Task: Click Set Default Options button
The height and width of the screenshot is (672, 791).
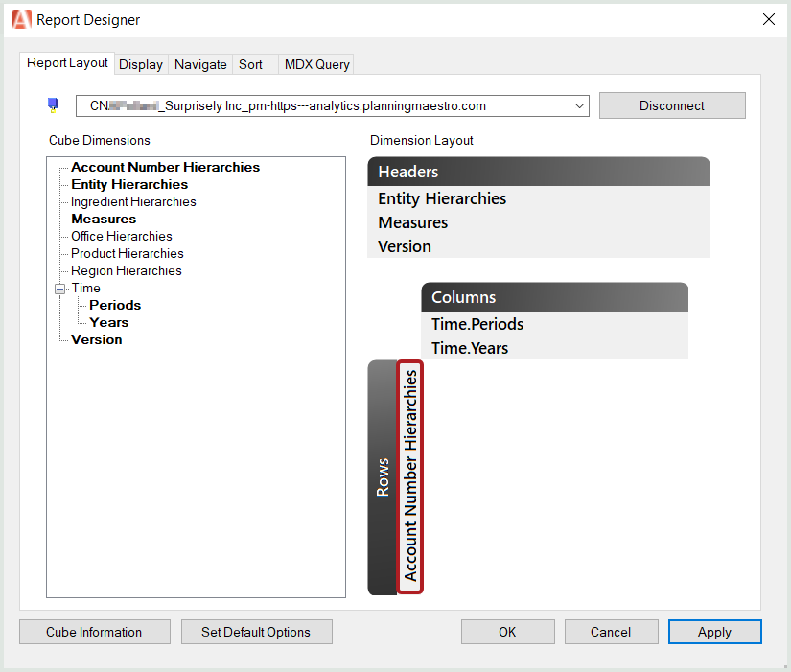Action: [256, 632]
